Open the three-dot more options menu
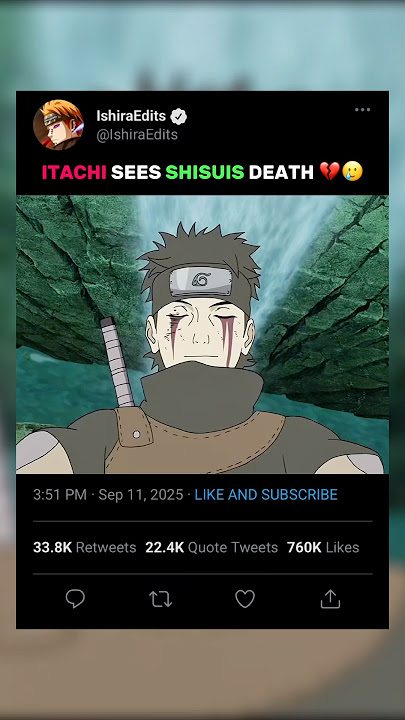Screen dimensions: 405x720 tap(362, 110)
